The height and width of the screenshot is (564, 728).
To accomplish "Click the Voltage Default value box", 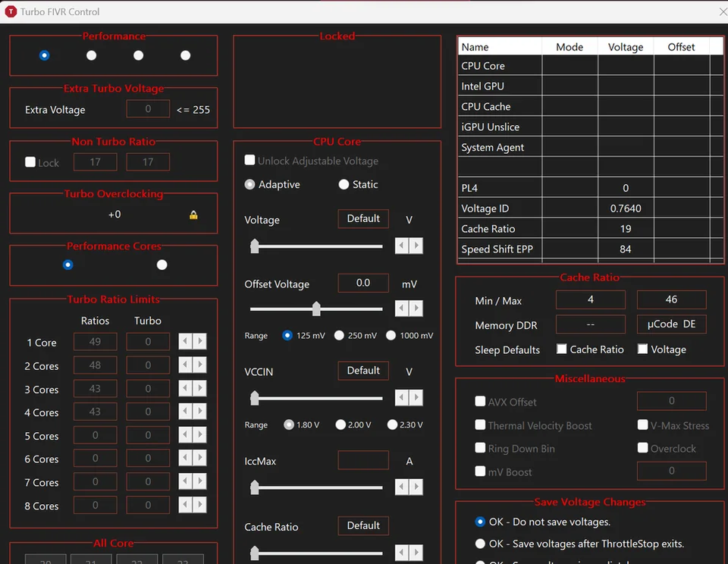I will click(363, 218).
